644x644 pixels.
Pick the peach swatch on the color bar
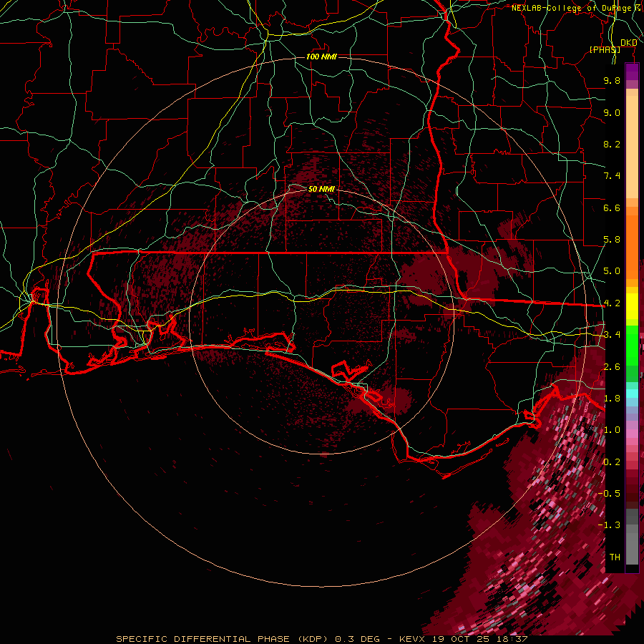(x=632, y=146)
